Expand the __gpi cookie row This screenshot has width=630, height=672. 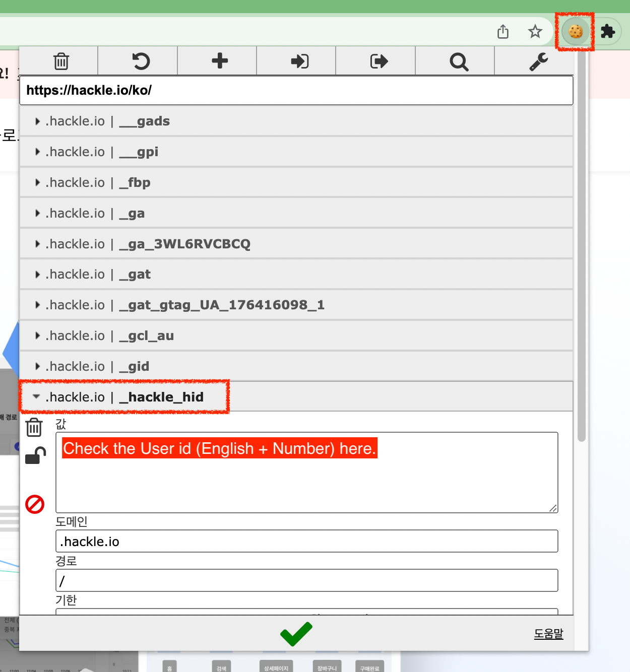(x=296, y=152)
